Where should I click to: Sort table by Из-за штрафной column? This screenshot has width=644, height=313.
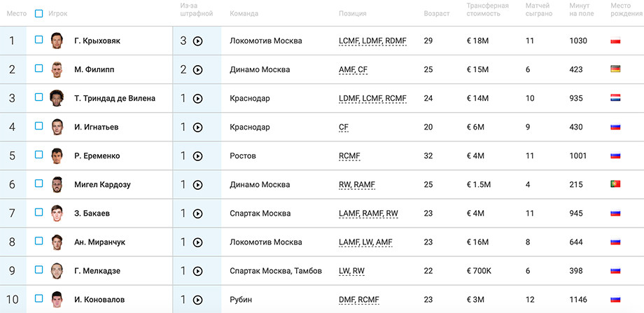(x=196, y=9)
